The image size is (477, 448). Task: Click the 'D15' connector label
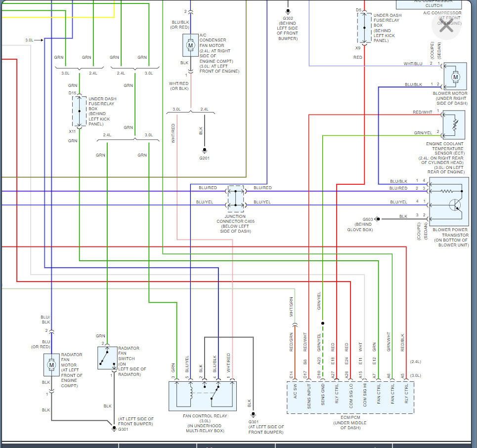click(x=72, y=93)
